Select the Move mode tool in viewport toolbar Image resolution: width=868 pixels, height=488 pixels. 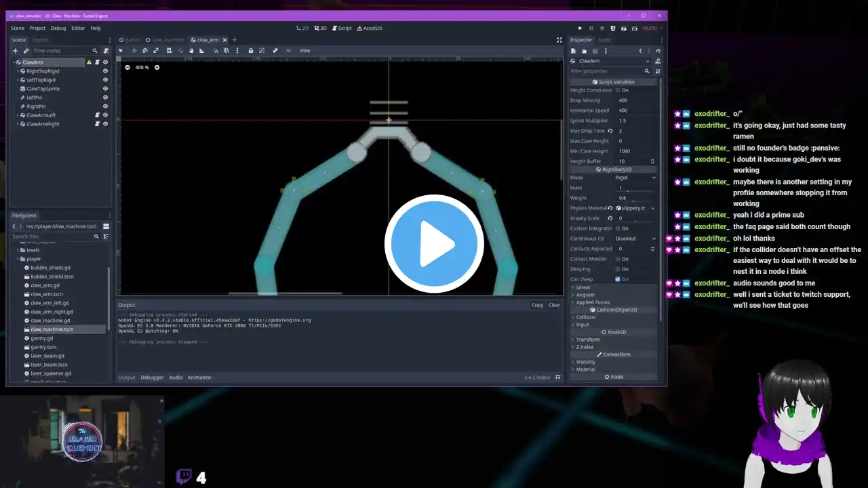[x=134, y=51]
